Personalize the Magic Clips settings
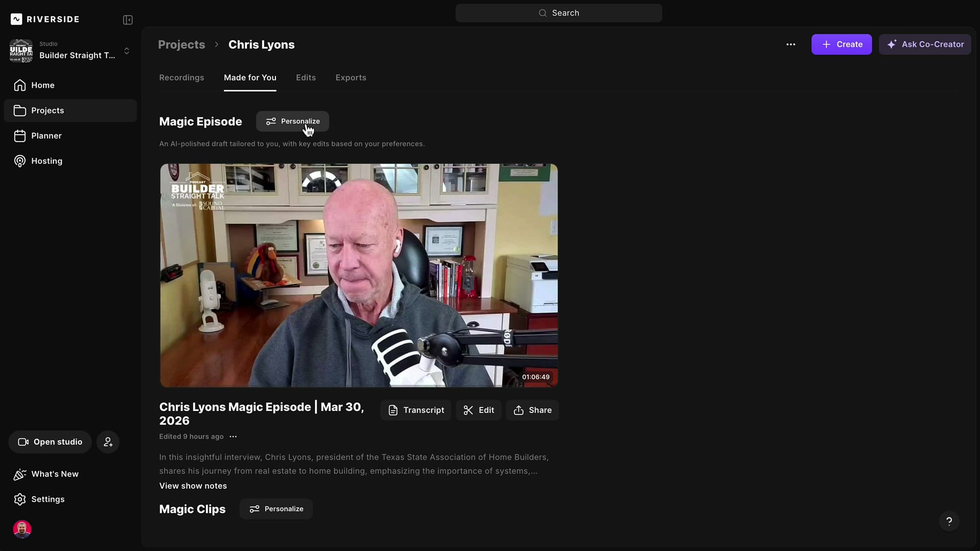 click(x=276, y=509)
